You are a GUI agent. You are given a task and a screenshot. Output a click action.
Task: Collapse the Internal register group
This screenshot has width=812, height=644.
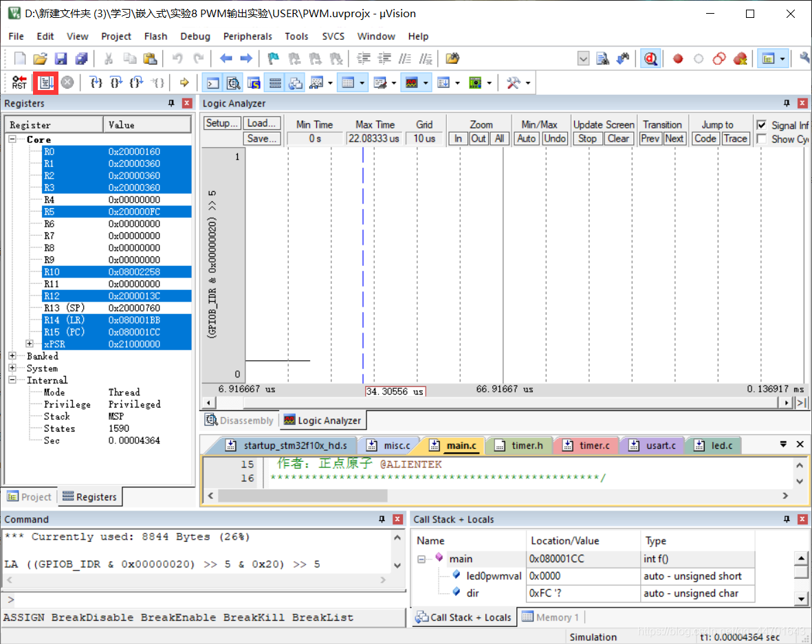12,379
